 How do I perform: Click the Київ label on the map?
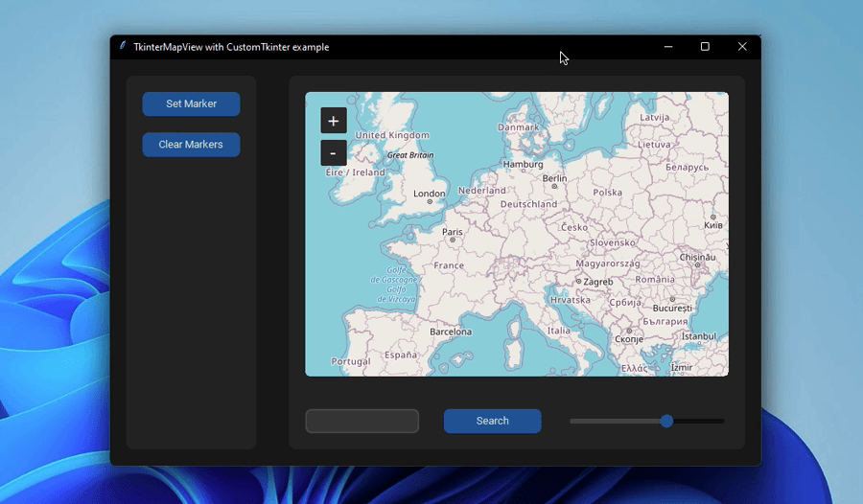[x=712, y=225]
